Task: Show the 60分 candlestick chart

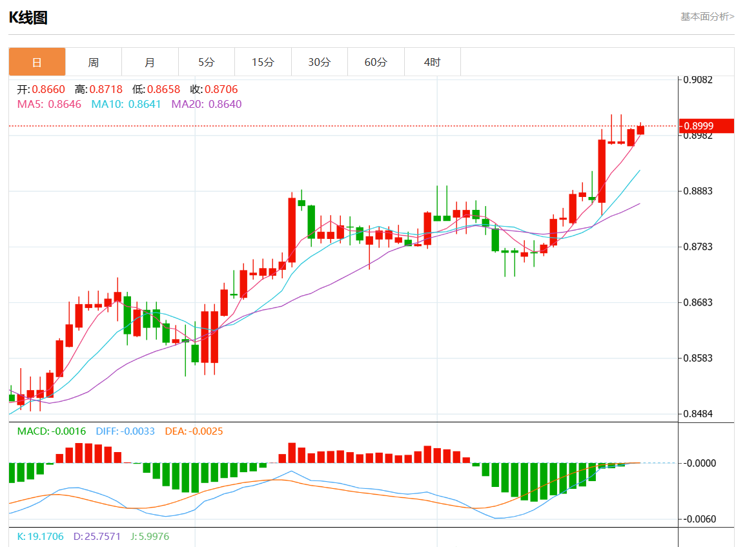Action: tap(376, 62)
